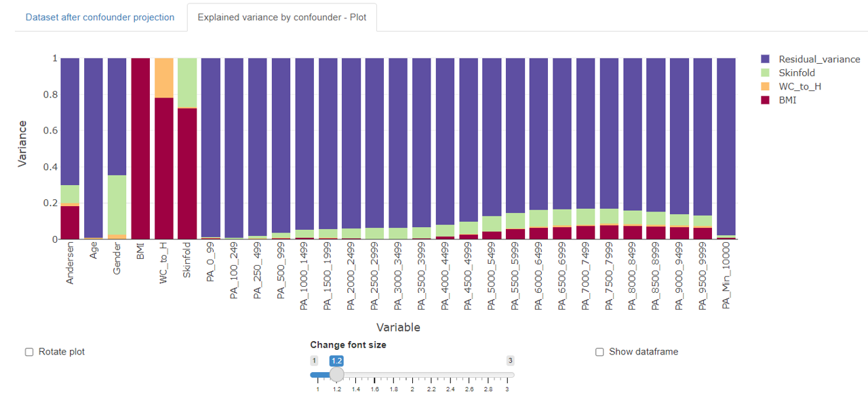Enable the Rotate plot checkbox

pos(28,351)
